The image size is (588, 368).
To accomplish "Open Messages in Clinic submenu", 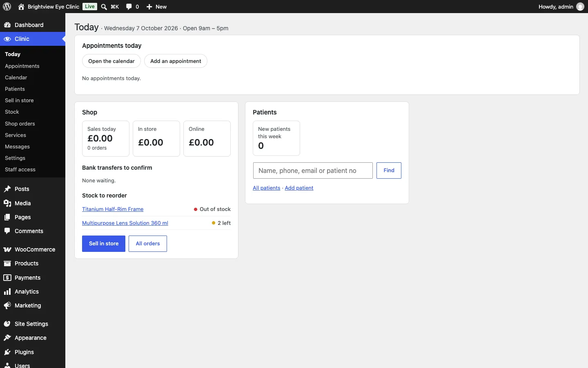I will [x=17, y=146].
